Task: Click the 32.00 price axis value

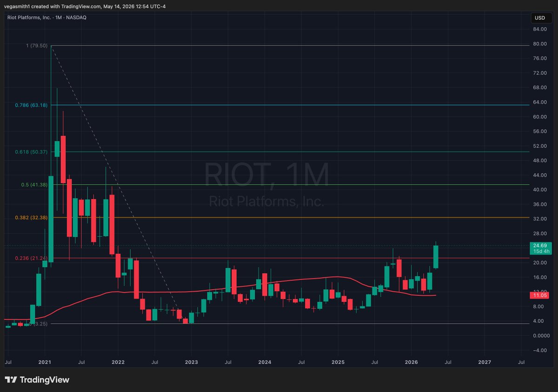Action: point(540,219)
